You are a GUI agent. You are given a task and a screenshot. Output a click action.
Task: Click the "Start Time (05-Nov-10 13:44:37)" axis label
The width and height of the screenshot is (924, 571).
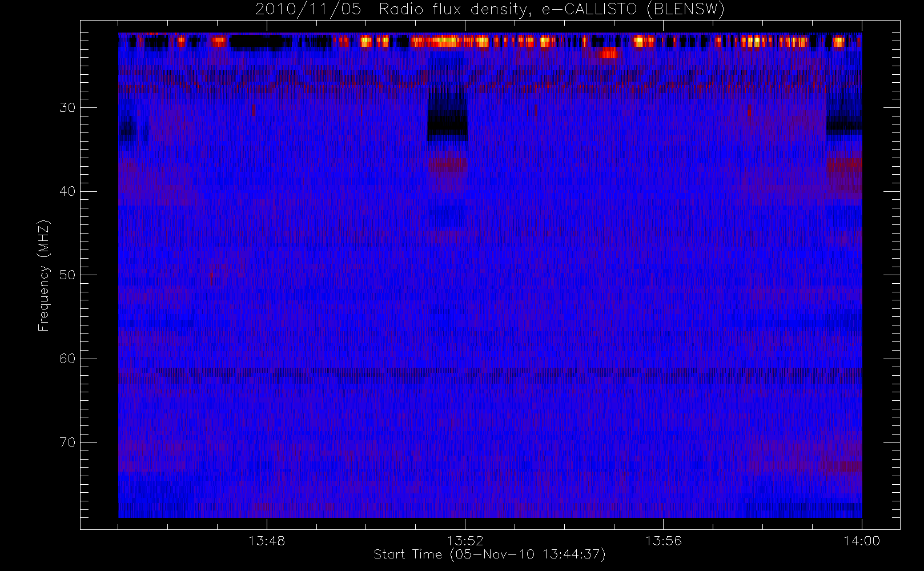click(x=489, y=554)
